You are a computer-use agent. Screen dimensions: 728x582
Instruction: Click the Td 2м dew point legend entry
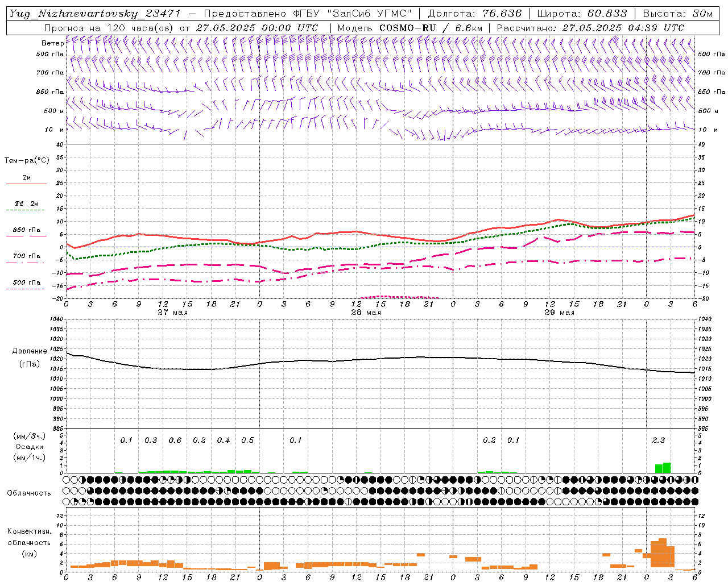(x=27, y=203)
